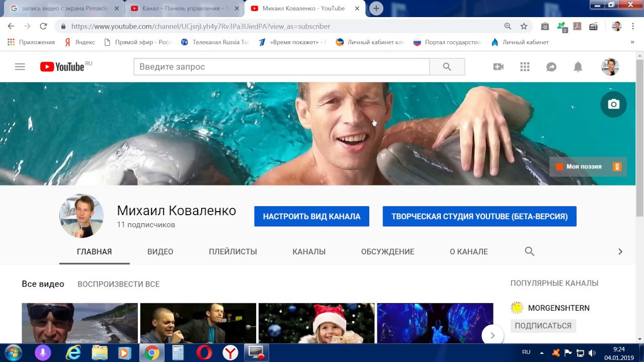Switch to ГЛАВНАЯ tab
The width and height of the screenshot is (644, 362).
click(x=95, y=251)
